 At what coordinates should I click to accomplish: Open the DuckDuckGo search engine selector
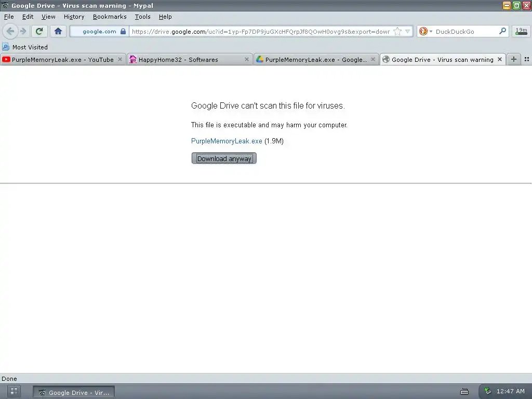[x=425, y=31]
